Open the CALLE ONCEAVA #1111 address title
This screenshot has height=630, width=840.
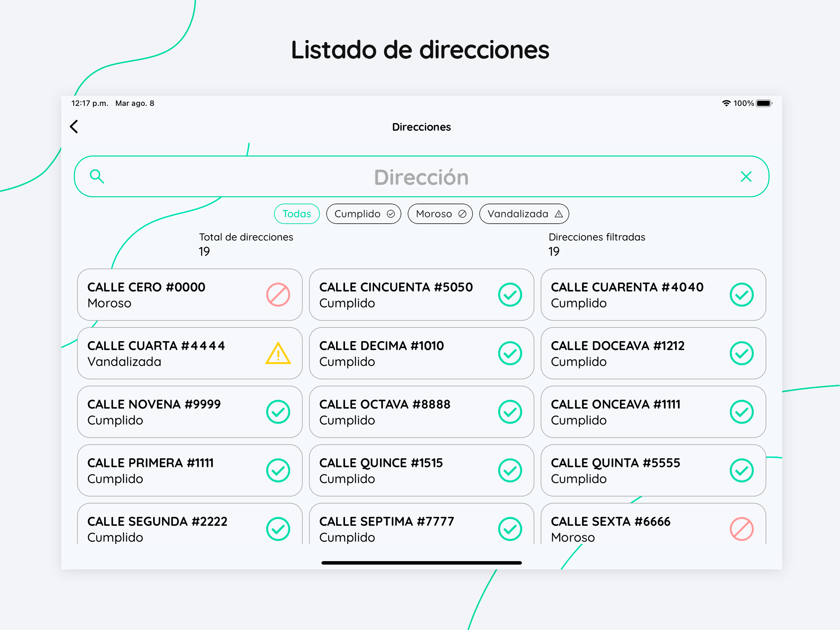tap(616, 404)
